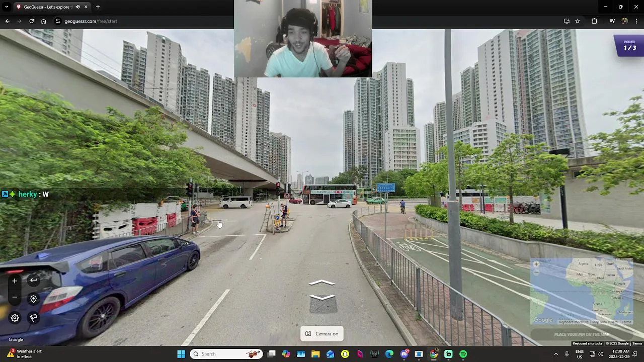This screenshot has width=644, height=362.
Task: Go back in browser history
Action: click(x=7, y=21)
